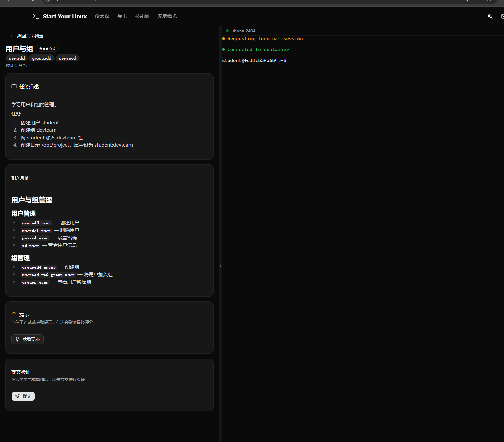Open the 技能树 skill tree page
This screenshot has width=504, height=442.
142,16
